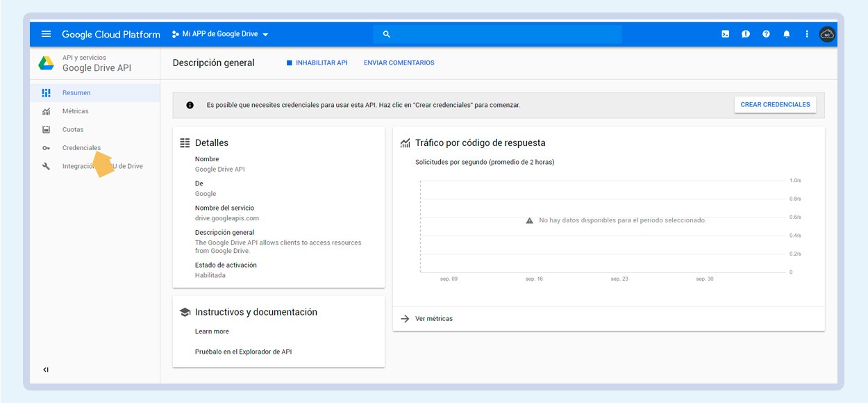The width and height of the screenshot is (868, 403).
Task: Click the Google Drive logo in the sidebar
Action: (x=46, y=63)
